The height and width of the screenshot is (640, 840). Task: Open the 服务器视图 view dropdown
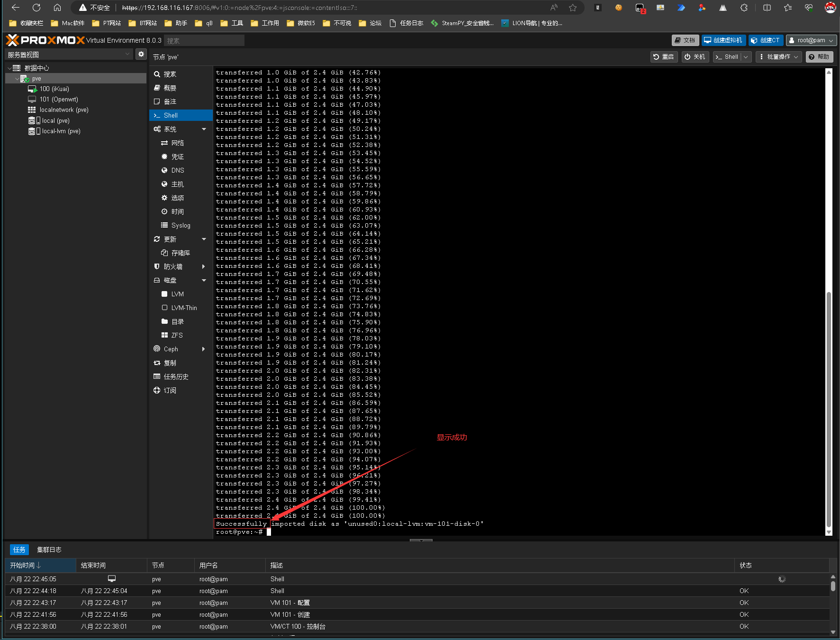click(69, 55)
